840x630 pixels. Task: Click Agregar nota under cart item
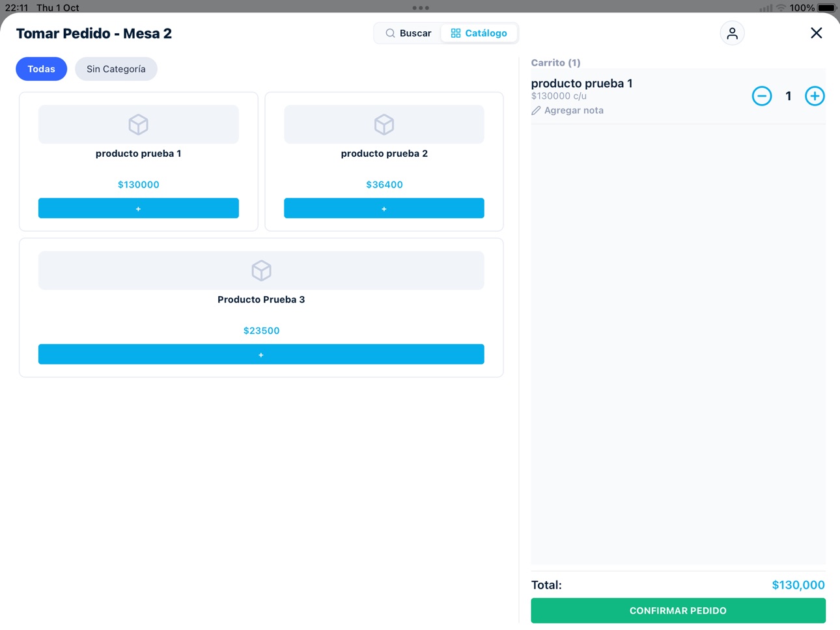568,111
